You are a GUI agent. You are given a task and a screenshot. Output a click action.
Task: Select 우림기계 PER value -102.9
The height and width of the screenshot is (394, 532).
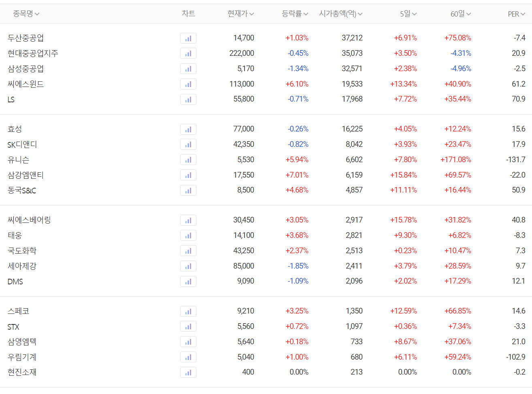516,357
